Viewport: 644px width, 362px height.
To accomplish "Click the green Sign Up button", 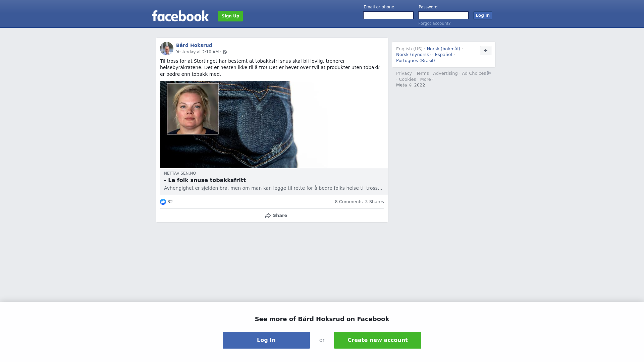I will pos(230,16).
